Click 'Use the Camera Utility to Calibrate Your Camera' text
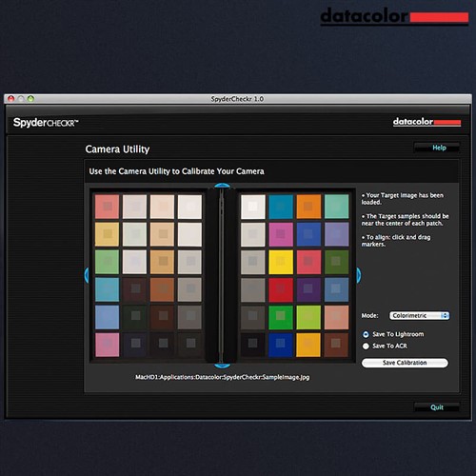 click(x=176, y=171)
